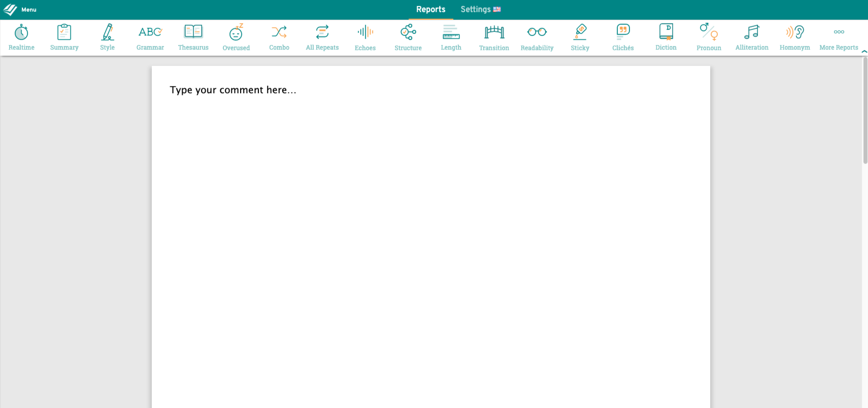Screen dimensions: 868x408
Task: Run the Pronoun report
Action: coord(709,38)
